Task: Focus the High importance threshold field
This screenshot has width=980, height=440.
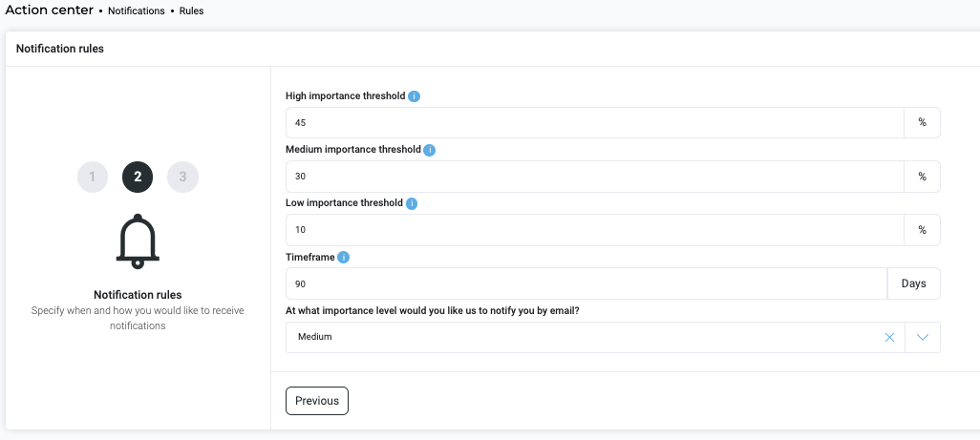Action: point(595,122)
